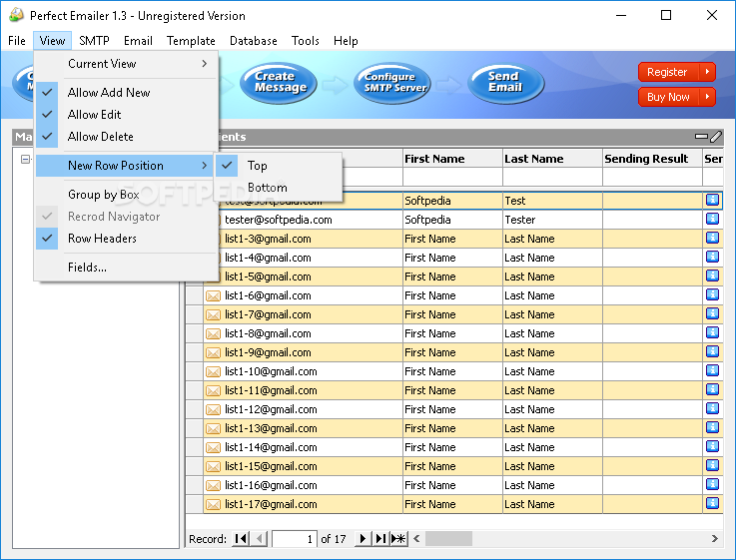Sort by First Name column header
This screenshot has width=736, height=560.
click(452, 159)
